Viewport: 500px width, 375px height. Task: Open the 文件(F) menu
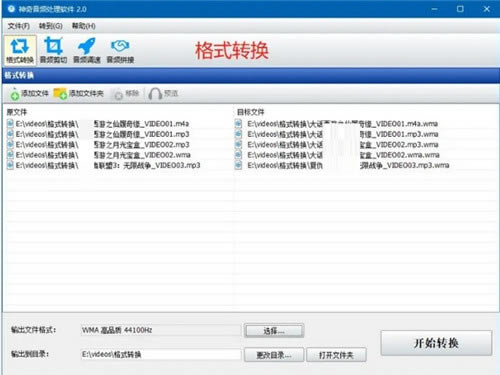click(x=19, y=26)
